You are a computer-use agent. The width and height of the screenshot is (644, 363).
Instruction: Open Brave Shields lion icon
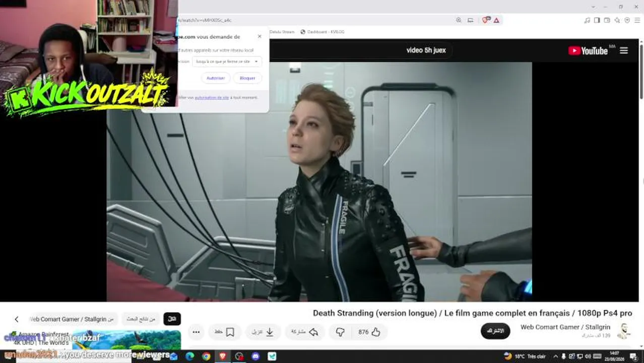pyautogui.click(x=486, y=20)
